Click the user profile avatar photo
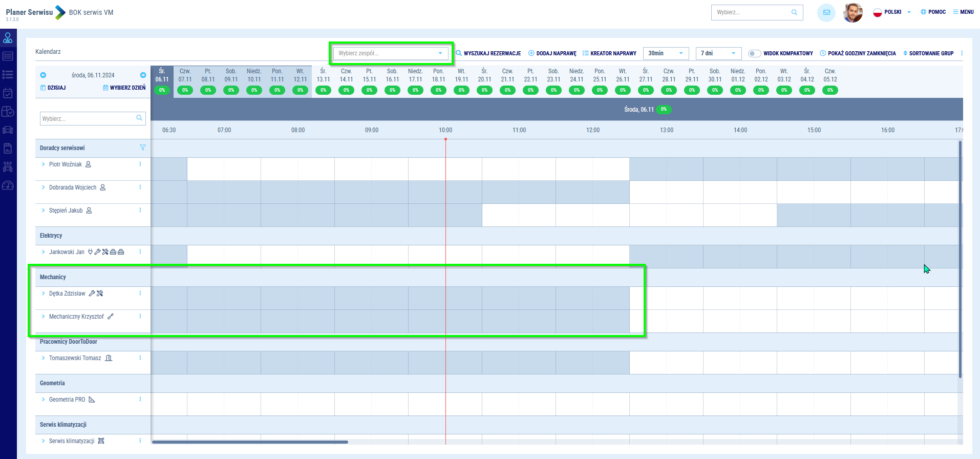Screen dimensions: 980x459 coord(853,13)
